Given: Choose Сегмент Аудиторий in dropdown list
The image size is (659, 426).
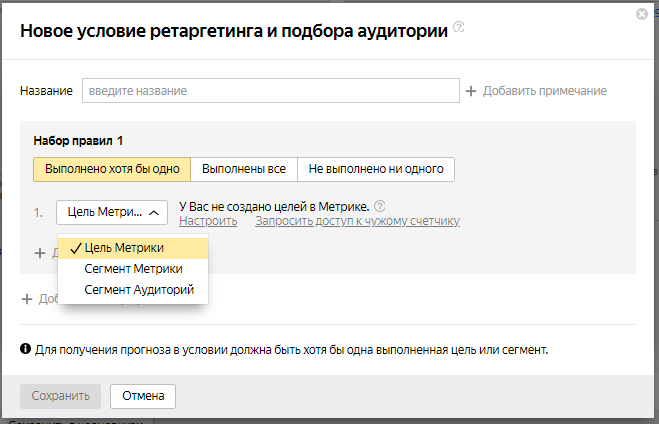Looking at the screenshot, I should pyautogui.click(x=133, y=290).
